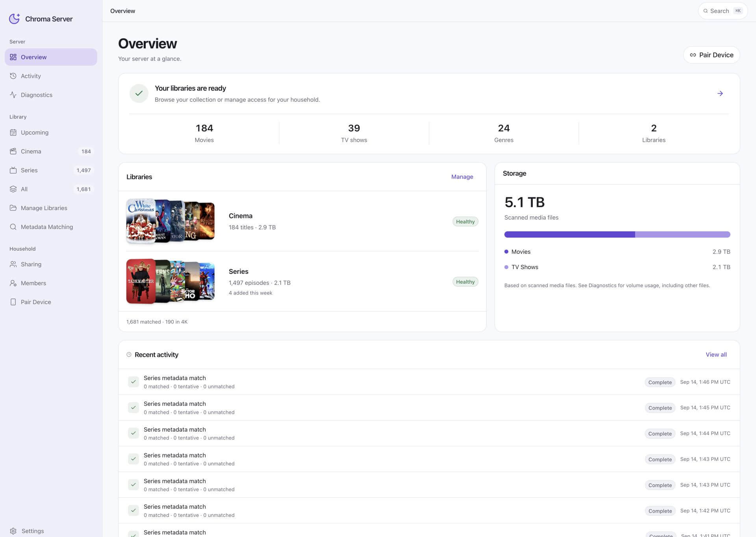Click the 5.1 TB storage total
This screenshot has height=537, width=756.
pos(524,202)
